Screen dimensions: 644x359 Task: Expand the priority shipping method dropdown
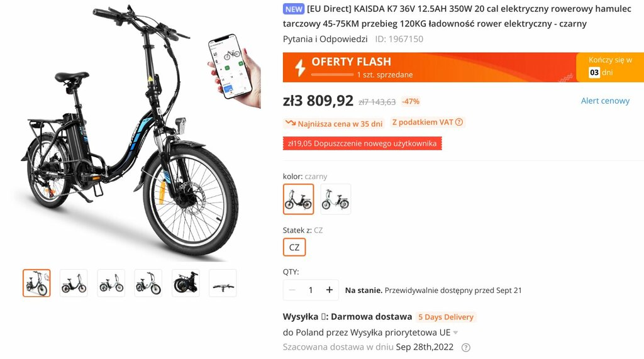(x=455, y=333)
